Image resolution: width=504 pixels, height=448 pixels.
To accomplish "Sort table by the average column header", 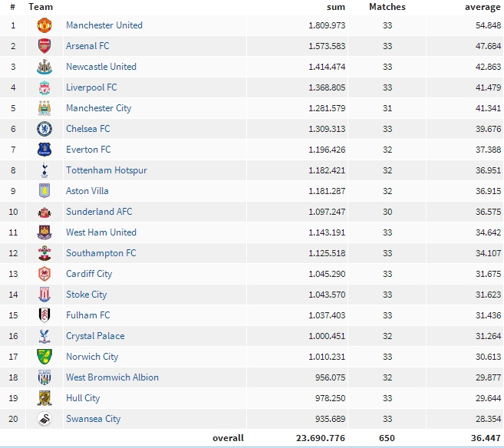I will [x=483, y=7].
